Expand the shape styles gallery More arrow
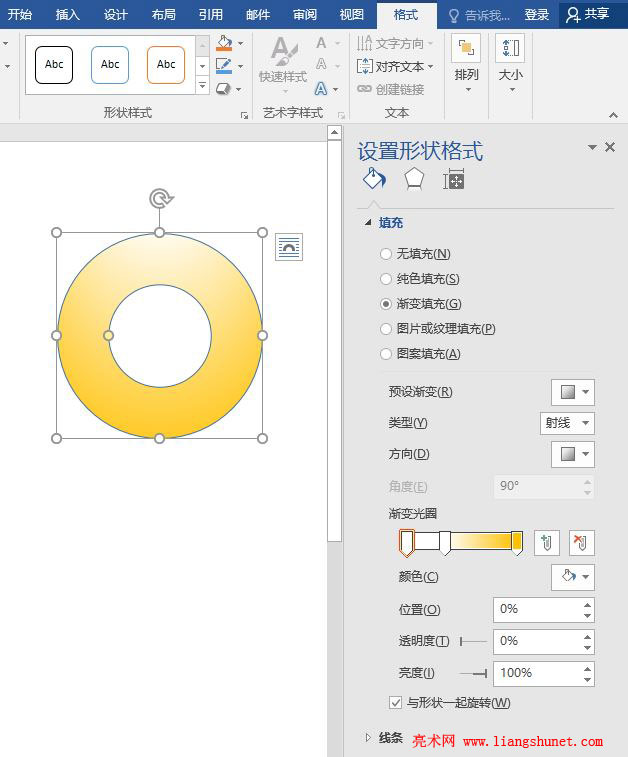Viewport: 628px width, 757px height. 203,86
